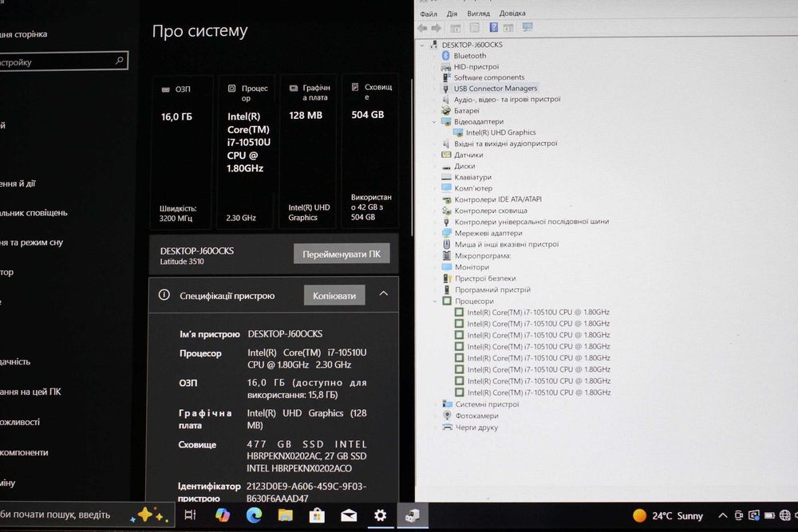This screenshot has width=798, height=532.
Task: Open Copilot from the taskbar
Action: [x=223, y=514]
